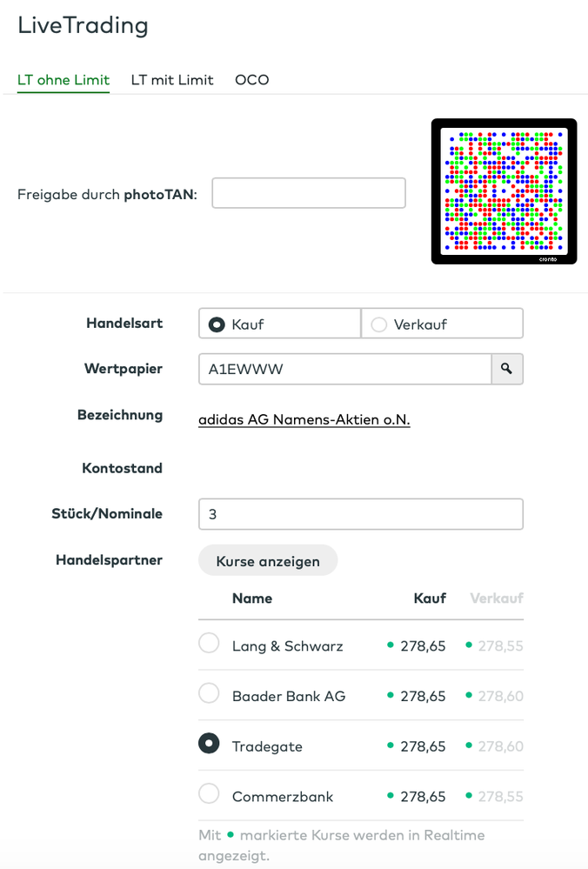Click the Stück/Nominale quantity field

point(360,513)
